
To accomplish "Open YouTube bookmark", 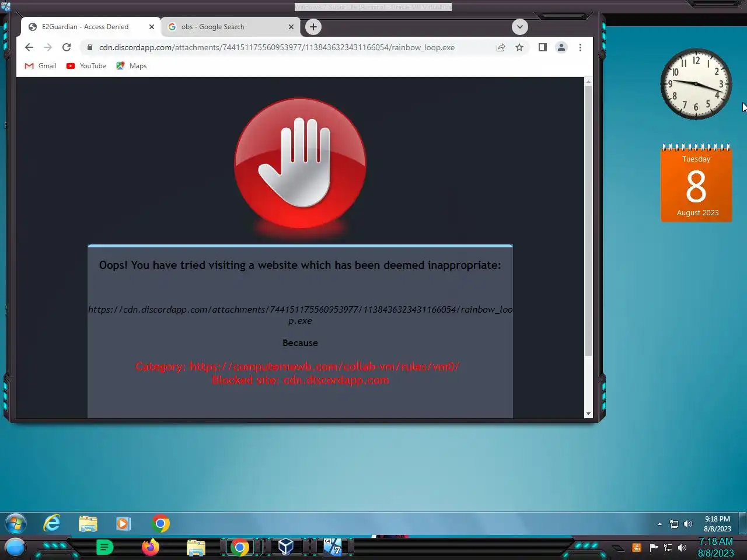I will [x=86, y=66].
